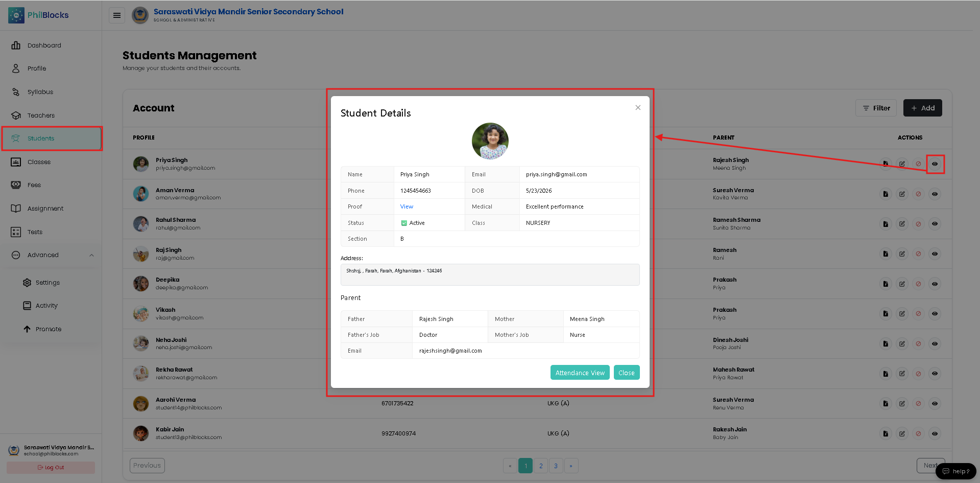Close the Student Details dialog with X

pyautogui.click(x=638, y=107)
